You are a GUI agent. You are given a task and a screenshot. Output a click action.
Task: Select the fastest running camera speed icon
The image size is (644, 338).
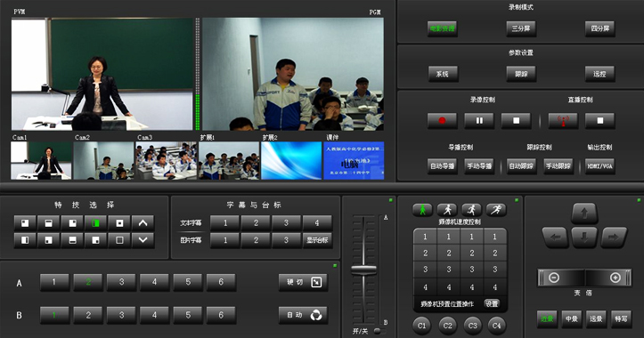pyautogui.click(x=496, y=210)
